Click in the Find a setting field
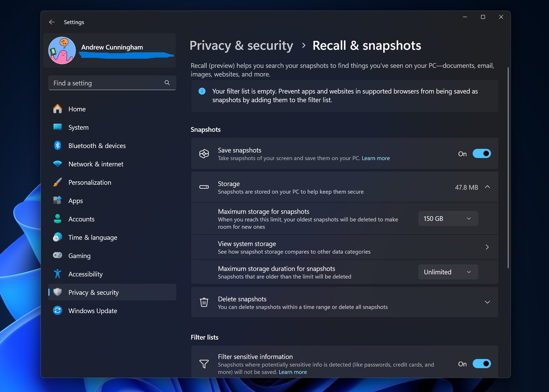Screen dimensions: 549x392 tap(112, 83)
